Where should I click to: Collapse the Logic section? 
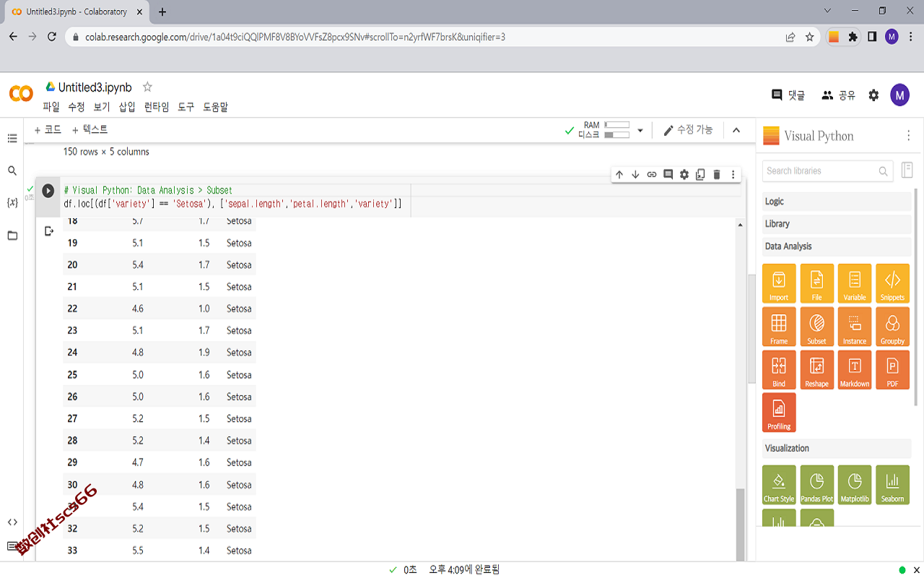click(837, 202)
